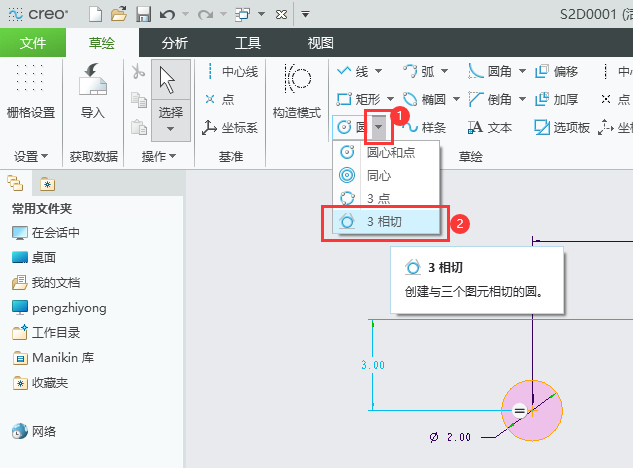The width and height of the screenshot is (633, 468).
Task: Expand the Arc tool dropdown arrow
Action: point(444,71)
